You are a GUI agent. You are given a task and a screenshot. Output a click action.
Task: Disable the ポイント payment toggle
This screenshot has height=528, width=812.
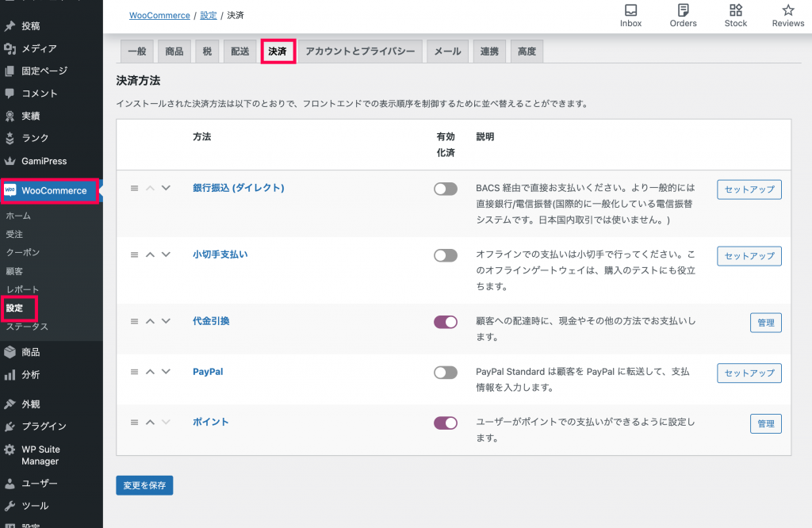click(446, 423)
